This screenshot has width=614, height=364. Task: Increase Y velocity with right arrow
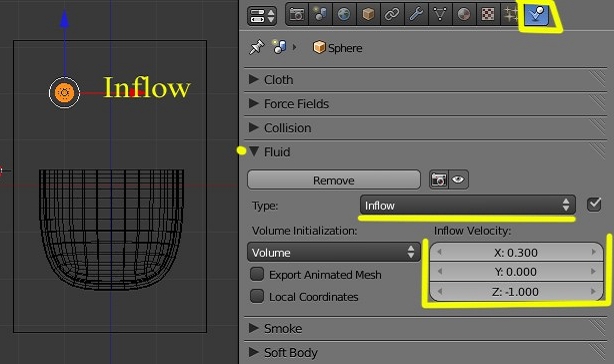[x=594, y=271]
